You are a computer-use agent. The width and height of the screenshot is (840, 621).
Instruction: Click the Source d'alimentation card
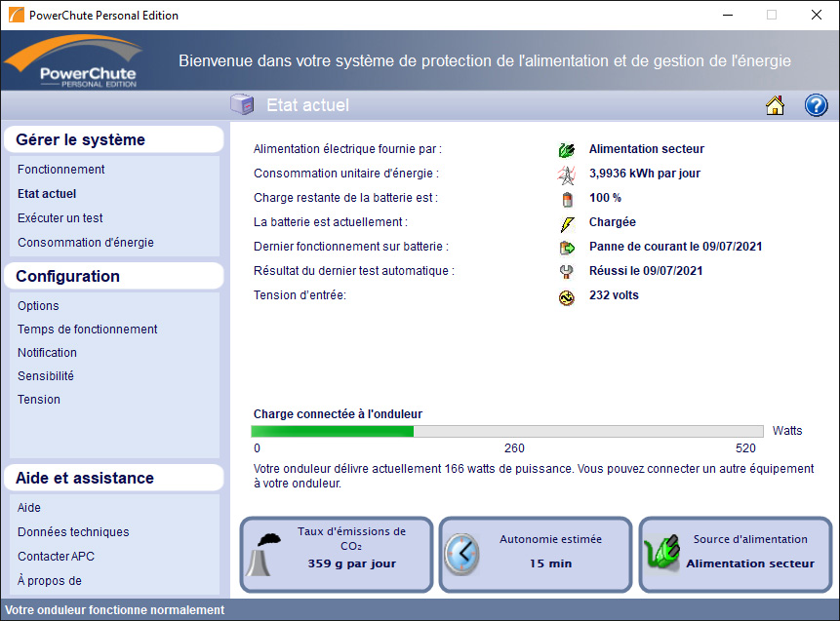[x=736, y=555]
